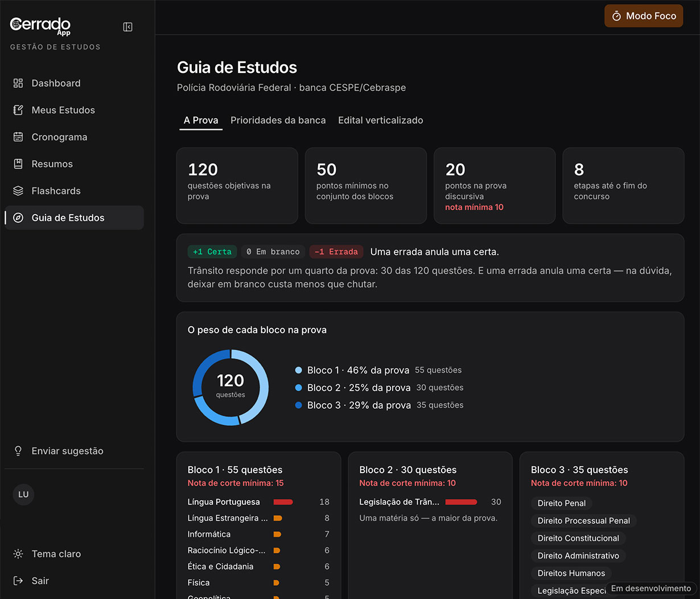Click 'Bloco 3 · 29% da prova' legend
700x599 pixels.
(359, 405)
